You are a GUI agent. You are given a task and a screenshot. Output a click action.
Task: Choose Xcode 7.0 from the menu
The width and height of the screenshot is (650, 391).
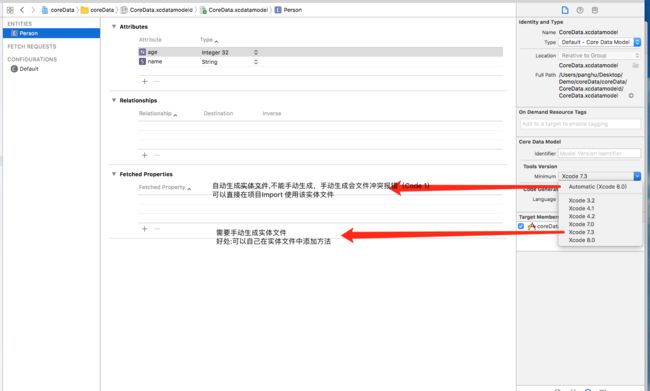(x=582, y=224)
